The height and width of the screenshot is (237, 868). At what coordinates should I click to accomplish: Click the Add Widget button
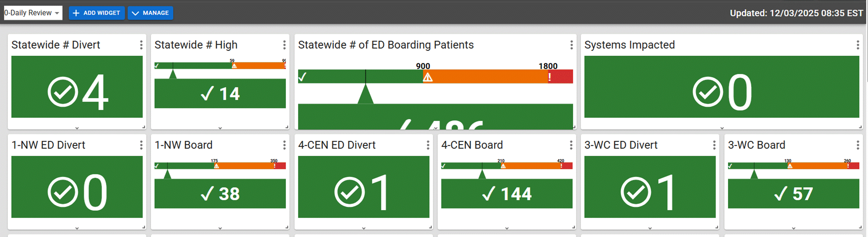97,13
